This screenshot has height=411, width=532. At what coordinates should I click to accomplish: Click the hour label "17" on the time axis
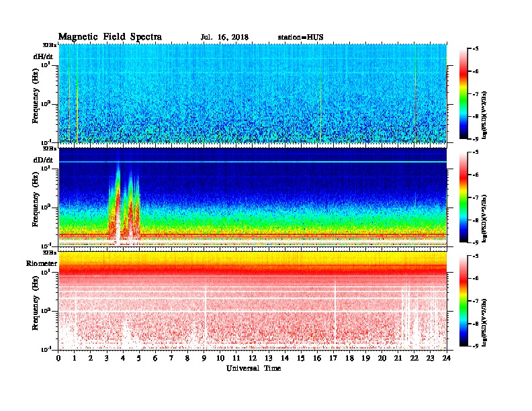334,358
